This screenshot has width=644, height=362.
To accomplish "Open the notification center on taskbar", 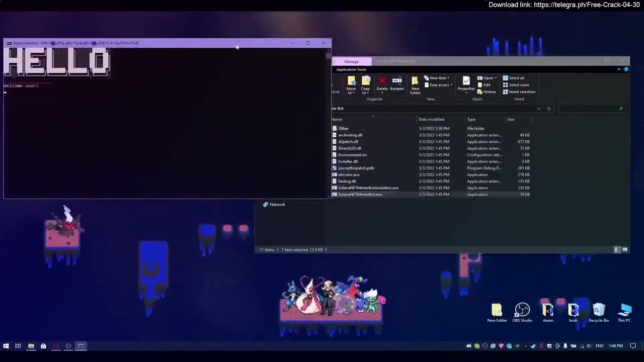I will pos(633,346).
